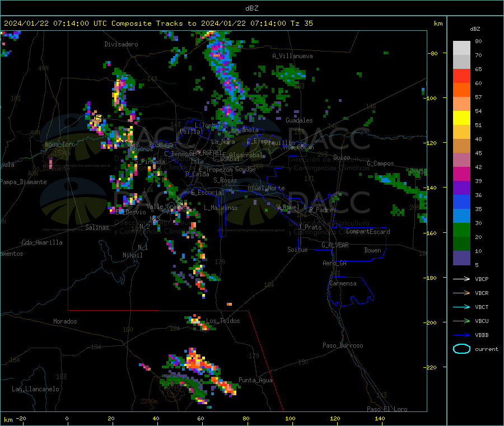Click the blue VBBB arrow legend icon
This screenshot has width=504, height=426.
click(x=461, y=335)
